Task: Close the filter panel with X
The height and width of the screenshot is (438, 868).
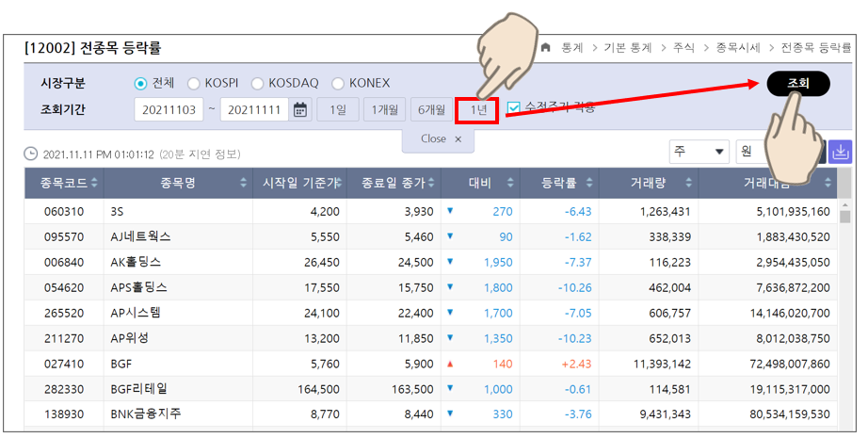Action: 458,139
